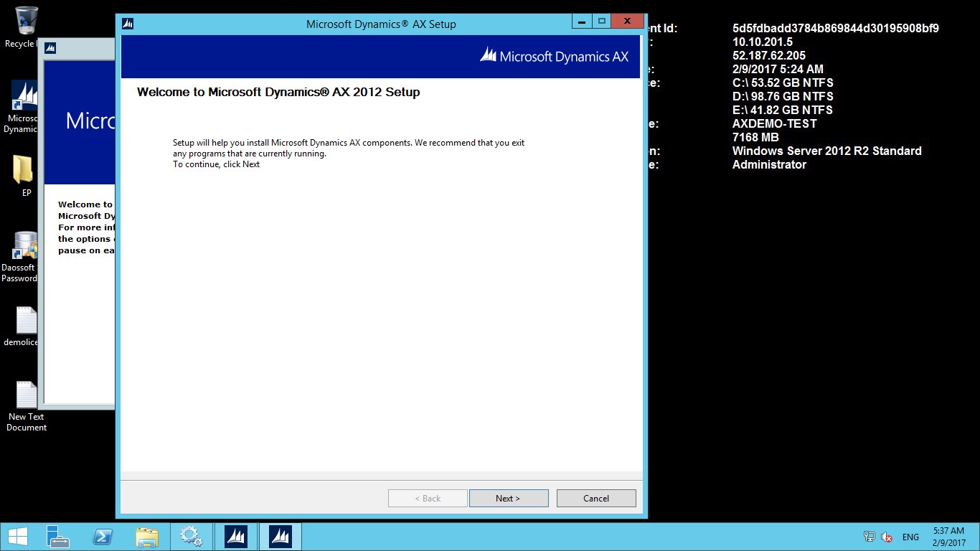The height and width of the screenshot is (551, 980).
Task: Click the AXDEMO-TEST host name text
Action: 775,123
